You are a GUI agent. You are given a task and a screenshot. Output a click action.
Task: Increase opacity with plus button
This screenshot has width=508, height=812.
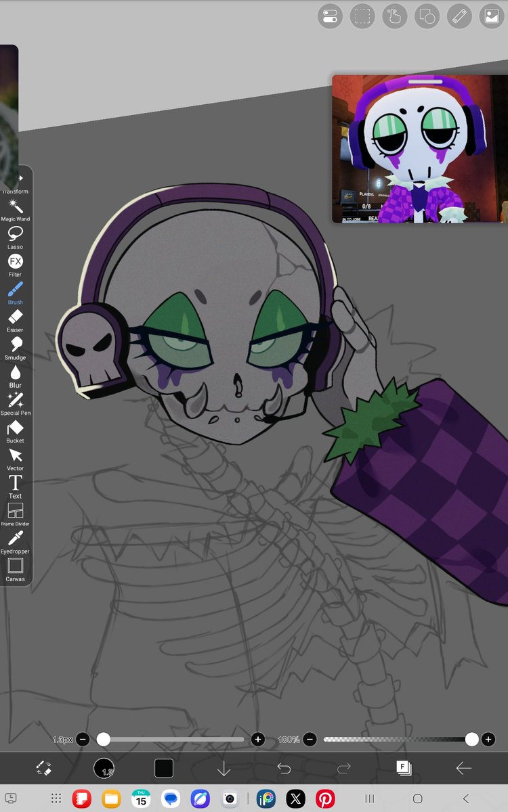[488, 740]
